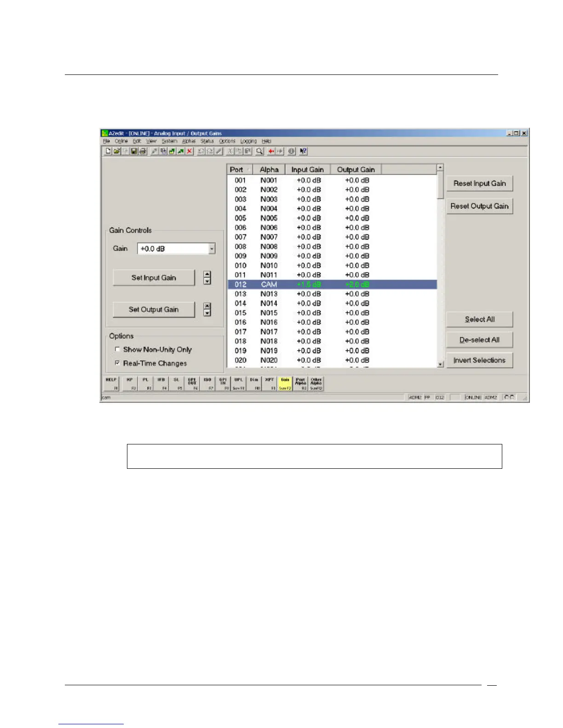
Task: Click the Invert Selections button
Action: (479, 360)
